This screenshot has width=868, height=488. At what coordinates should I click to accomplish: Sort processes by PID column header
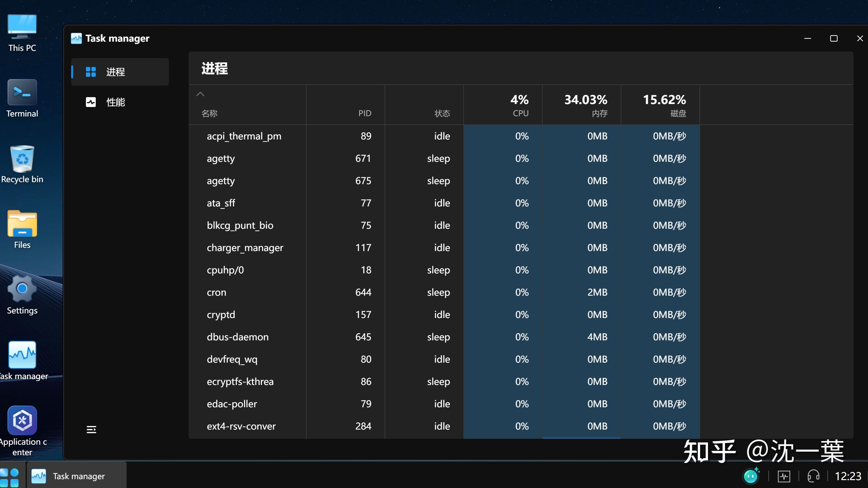click(364, 113)
